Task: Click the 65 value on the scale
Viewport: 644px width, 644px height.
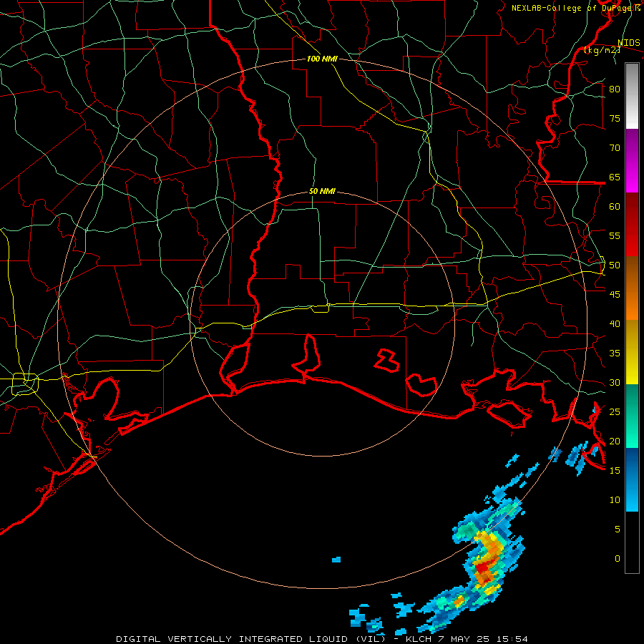Action: [x=615, y=177]
